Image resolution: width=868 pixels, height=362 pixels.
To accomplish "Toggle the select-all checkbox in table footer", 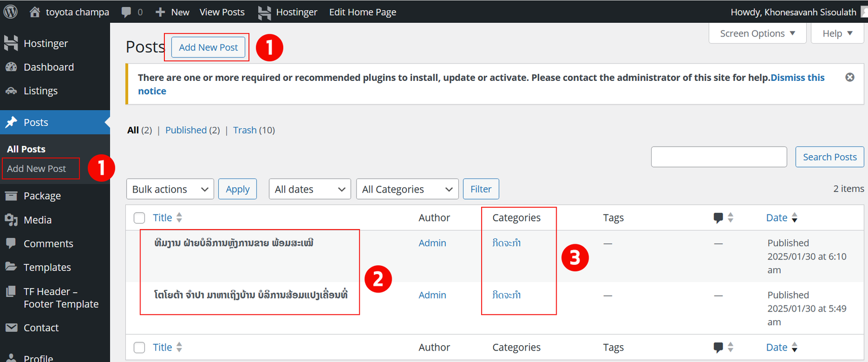I will point(139,347).
